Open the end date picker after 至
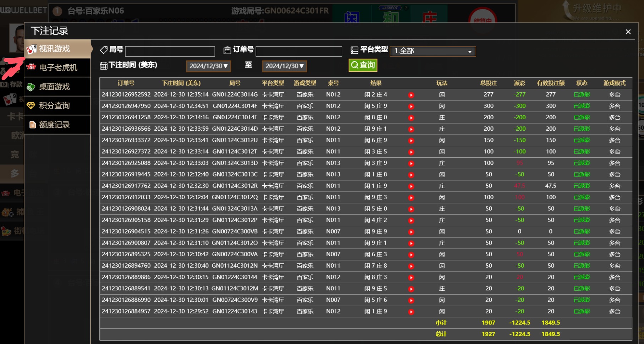The image size is (644, 344). coord(285,66)
